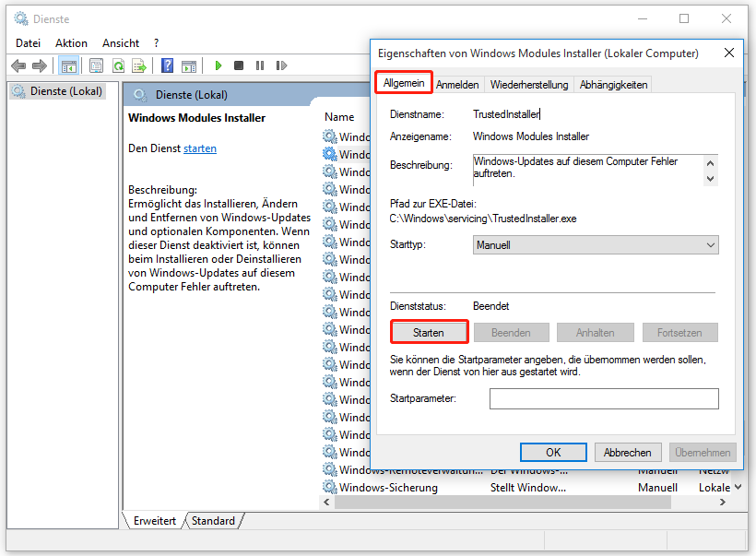Viewport: 756px width, 556px height.
Task: Switch to the Abhängigkeiten tab
Action: (x=613, y=85)
